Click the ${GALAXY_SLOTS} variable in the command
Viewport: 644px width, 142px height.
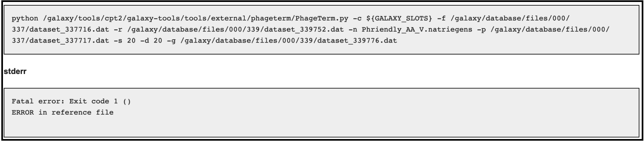399,18
